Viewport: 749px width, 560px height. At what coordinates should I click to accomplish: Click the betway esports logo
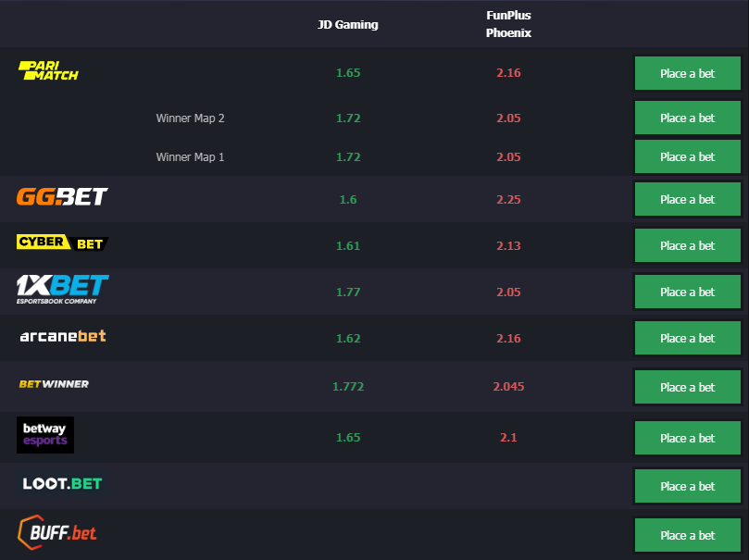[x=45, y=435]
